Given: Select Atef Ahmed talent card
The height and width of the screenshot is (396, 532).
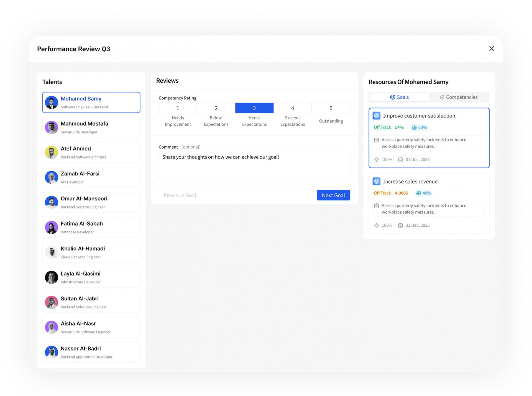Looking at the screenshot, I should tap(91, 152).
